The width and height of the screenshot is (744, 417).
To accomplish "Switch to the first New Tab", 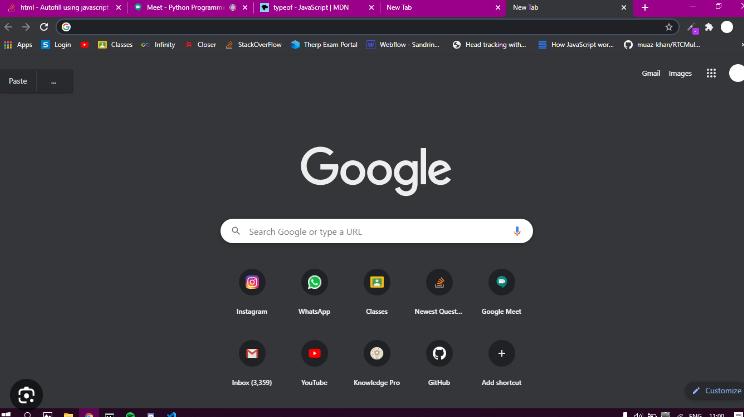I will tap(442, 8).
